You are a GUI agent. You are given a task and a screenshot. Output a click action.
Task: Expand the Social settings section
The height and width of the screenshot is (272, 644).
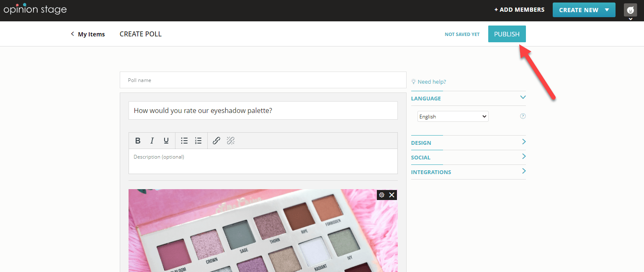523,157
